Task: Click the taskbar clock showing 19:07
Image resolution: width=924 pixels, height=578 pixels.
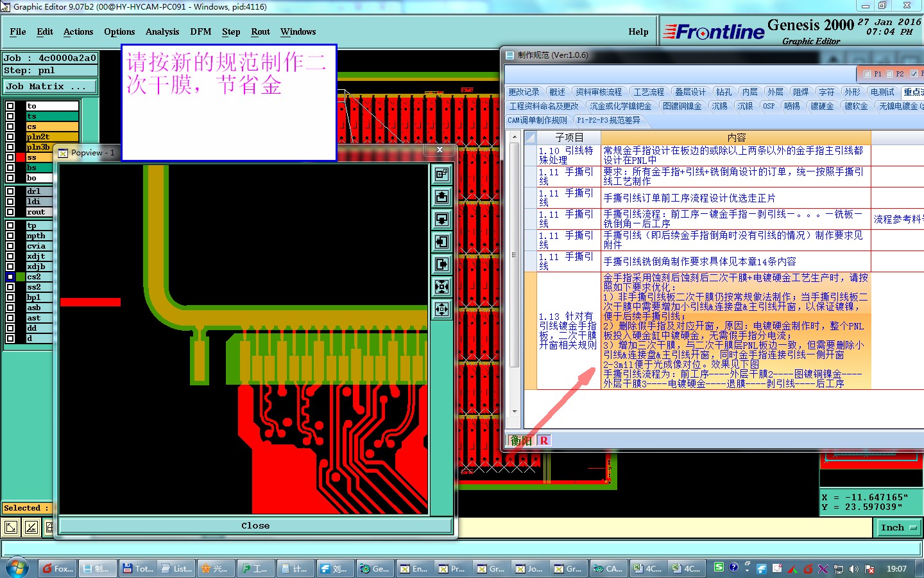Action: [896, 568]
